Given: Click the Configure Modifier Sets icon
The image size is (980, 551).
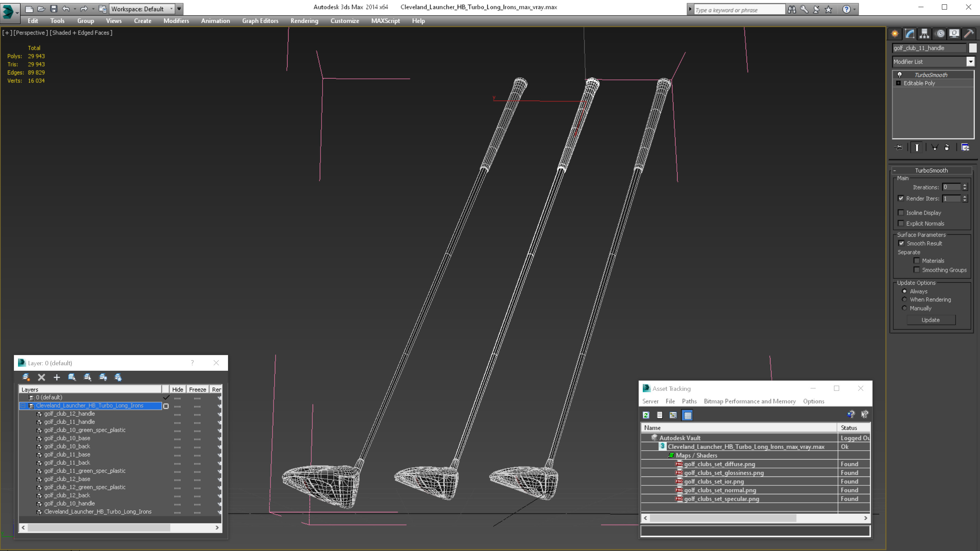Looking at the screenshot, I should coord(965,148).
